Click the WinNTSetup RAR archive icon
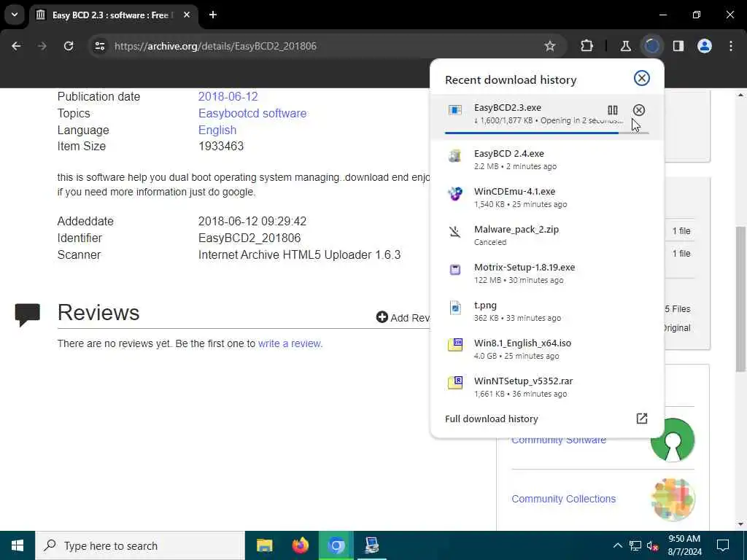 tap(455, 383)
